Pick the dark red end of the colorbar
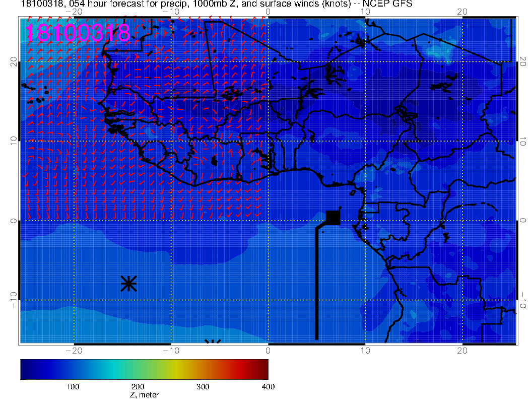 tap(263, 369)
